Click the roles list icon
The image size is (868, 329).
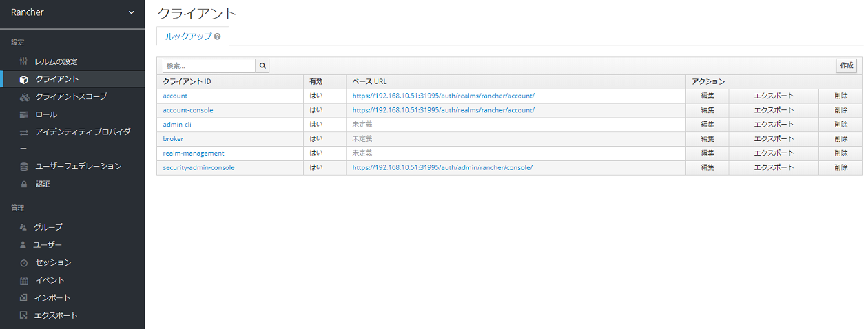[24, 114]
